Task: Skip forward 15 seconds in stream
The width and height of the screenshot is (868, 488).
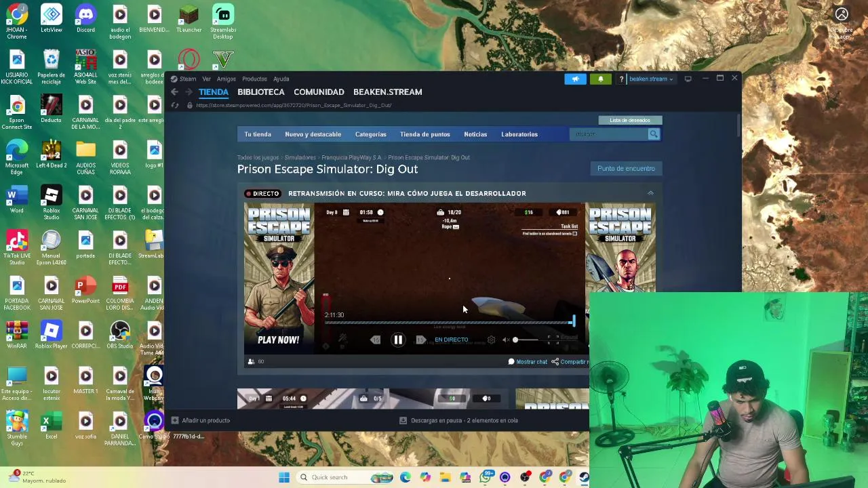Action: click(420, 340)
